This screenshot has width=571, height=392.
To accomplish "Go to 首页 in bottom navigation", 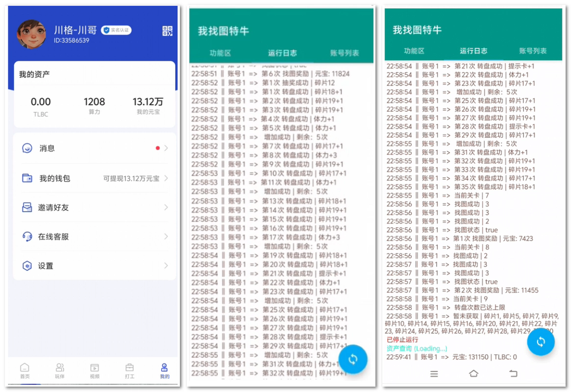I will (25, 371).
